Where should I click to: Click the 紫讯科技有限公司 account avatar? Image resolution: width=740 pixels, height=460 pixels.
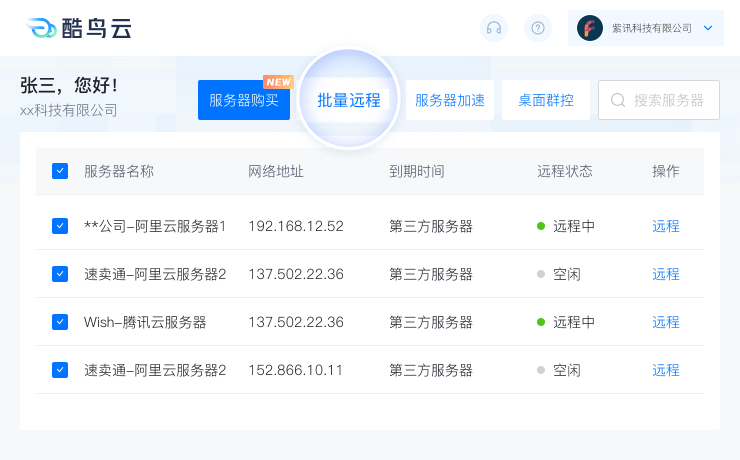pyautogui.click(x=590, y=28)
